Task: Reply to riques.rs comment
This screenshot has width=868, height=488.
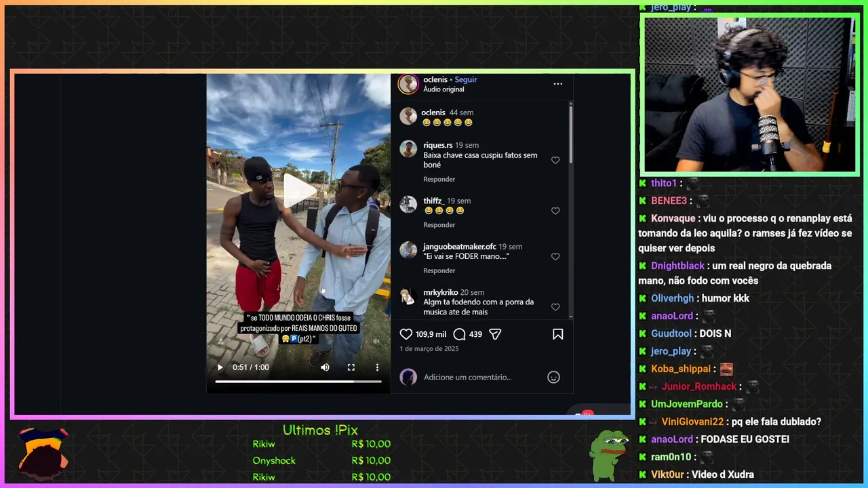Action: pos(439,180)
